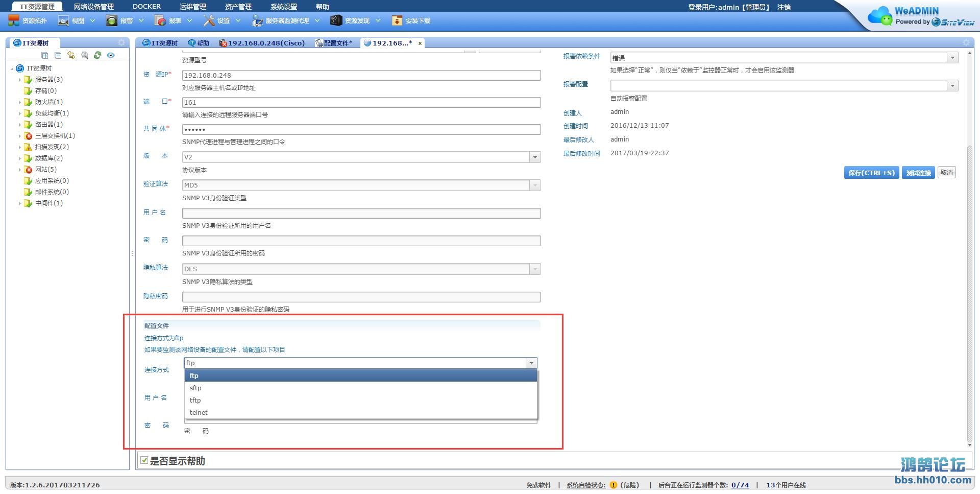Collapse the IT资源树 root node
980x494 pixels.
[12, 68]
